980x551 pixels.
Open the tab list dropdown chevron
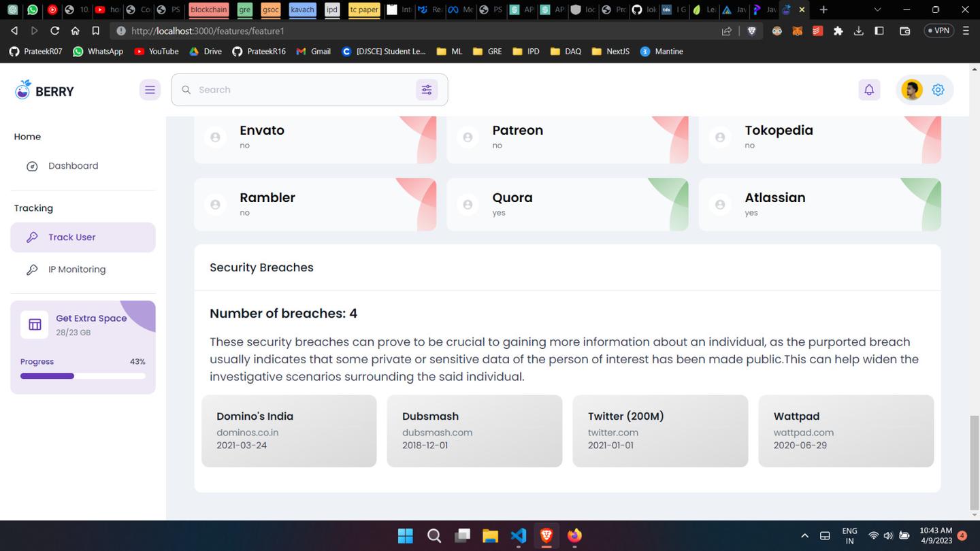[877, 10]
